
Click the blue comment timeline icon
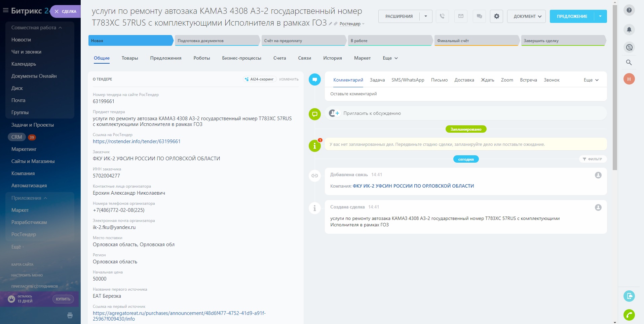[x=315, y=80]
